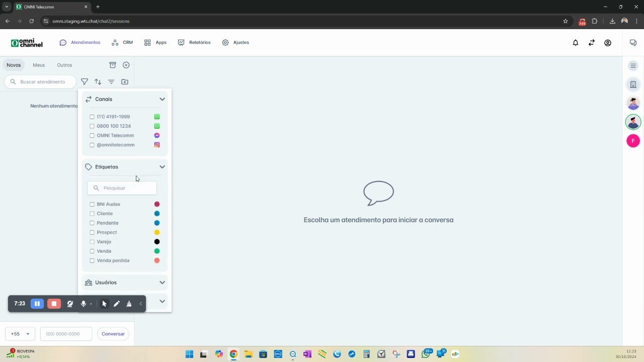Open Relatórios menu
The image size is (644, 362).
[194, 43]
